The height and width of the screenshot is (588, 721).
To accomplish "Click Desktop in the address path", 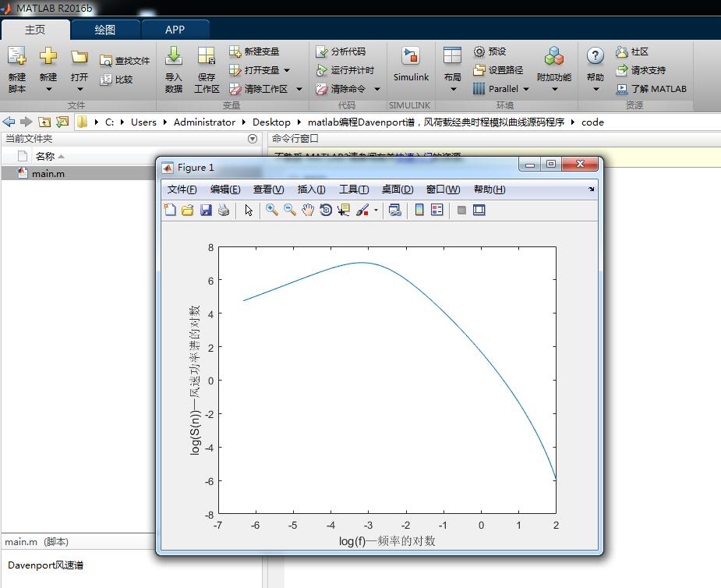I will [x=271, y=122].
